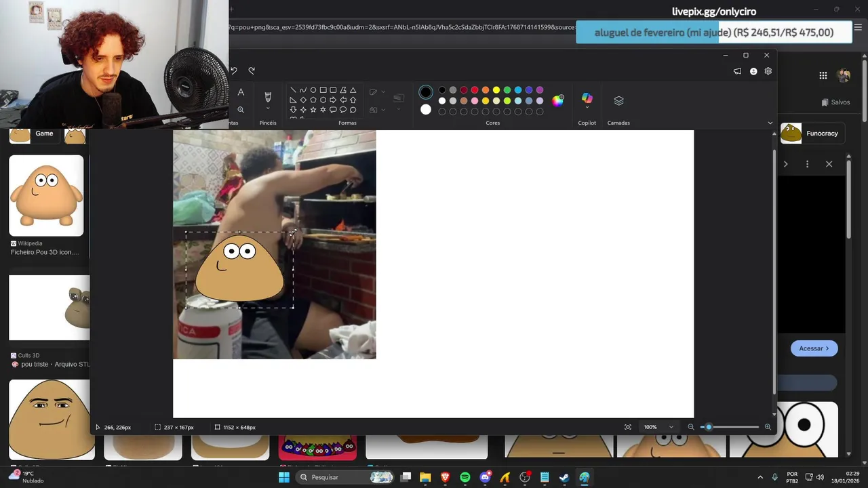Image resolution: width=868 pixels, height=488 pixels.
Task: Open the Steam taskbar icon
Action: tap(564, 477)
